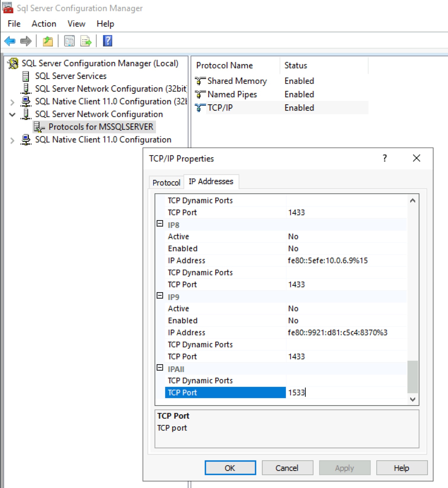
Task: Open the Help toolbar icon
Action: pyautogui.click(x=107, y=41)
